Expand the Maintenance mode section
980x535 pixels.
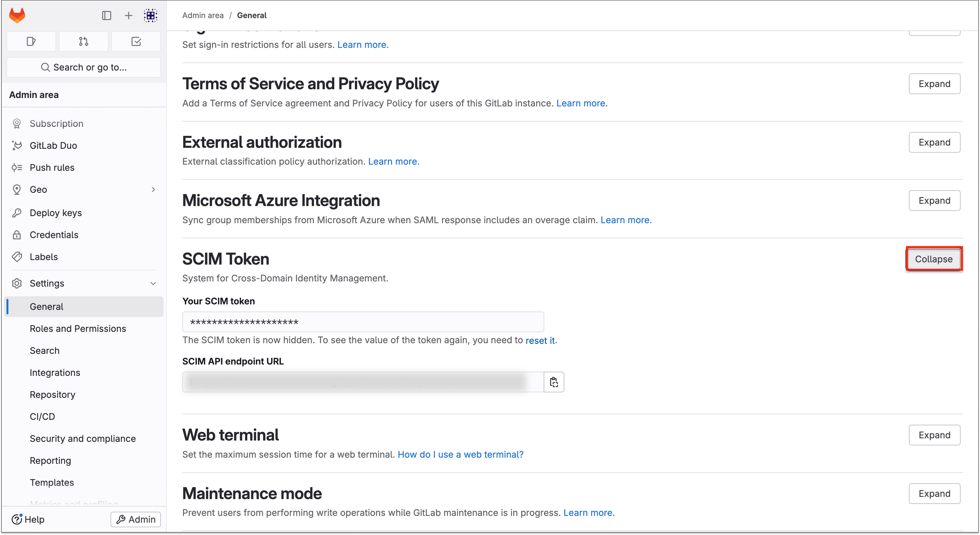tap(934, 494)
